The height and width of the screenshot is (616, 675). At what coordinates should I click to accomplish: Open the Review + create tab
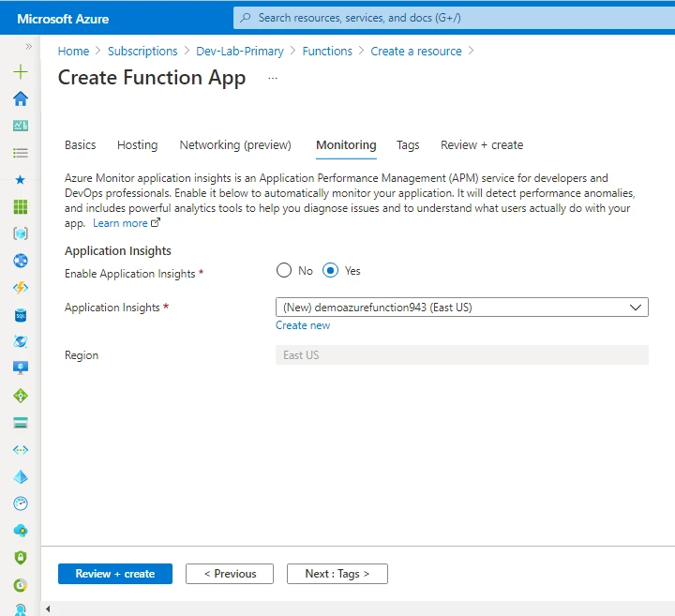[482, 145]
